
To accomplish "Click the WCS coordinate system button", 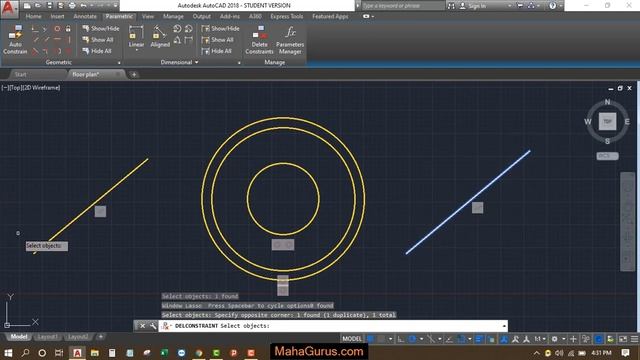I will [607, 156].
